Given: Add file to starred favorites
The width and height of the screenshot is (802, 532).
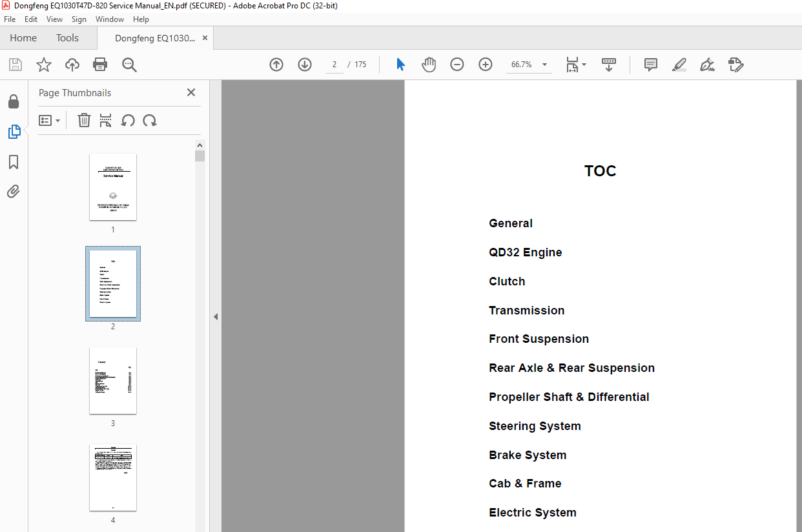Looking at the screenshot, I should (43, 65).
